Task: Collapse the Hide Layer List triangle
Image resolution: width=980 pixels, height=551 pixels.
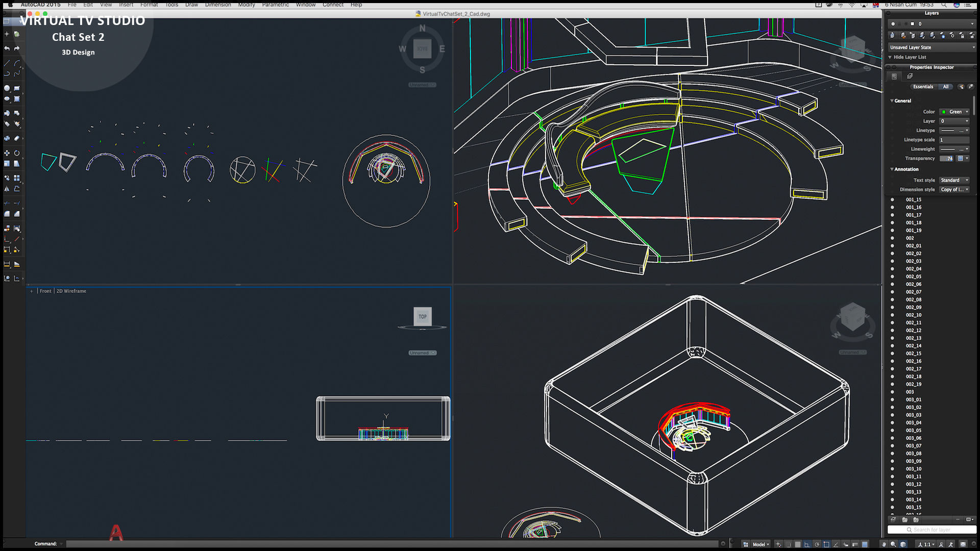Action: (890, 57)
